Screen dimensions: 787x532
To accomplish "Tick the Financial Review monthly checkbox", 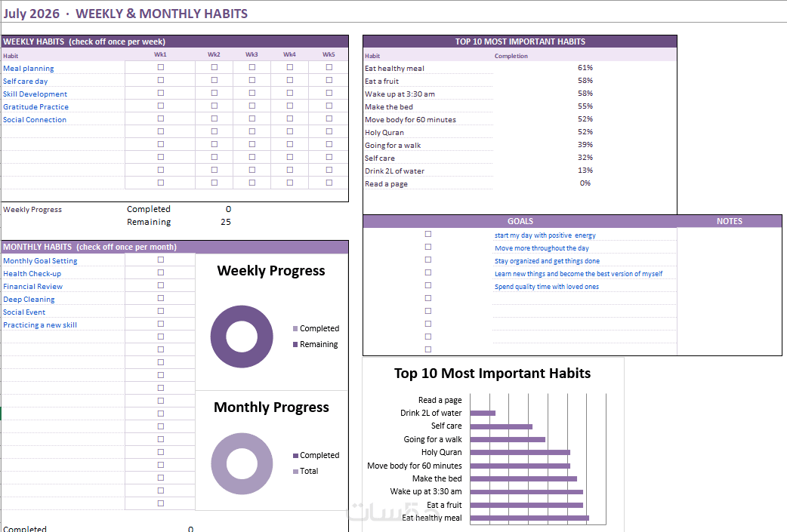I will (x=161, y=285).
